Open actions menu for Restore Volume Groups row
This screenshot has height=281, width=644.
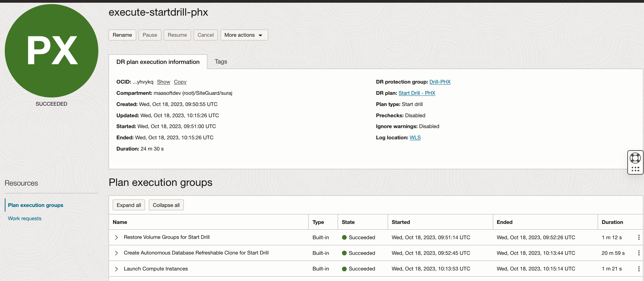639,238
